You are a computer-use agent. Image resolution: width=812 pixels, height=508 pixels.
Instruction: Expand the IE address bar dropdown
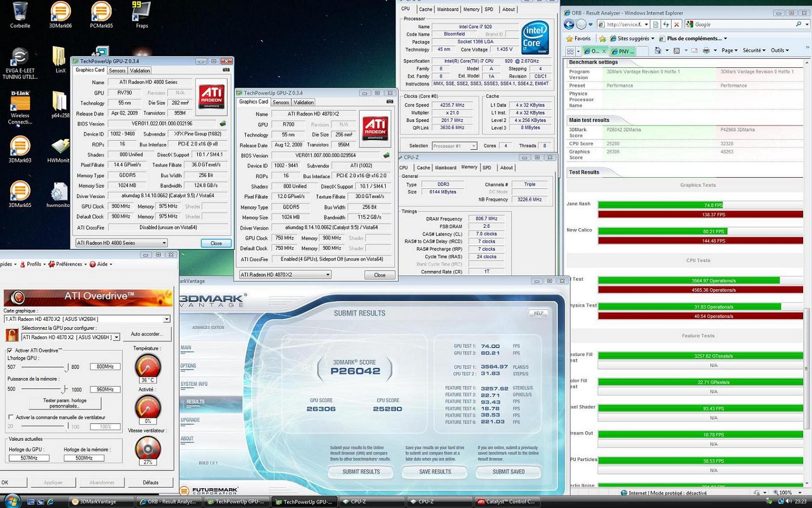click(x=646, y=24)
